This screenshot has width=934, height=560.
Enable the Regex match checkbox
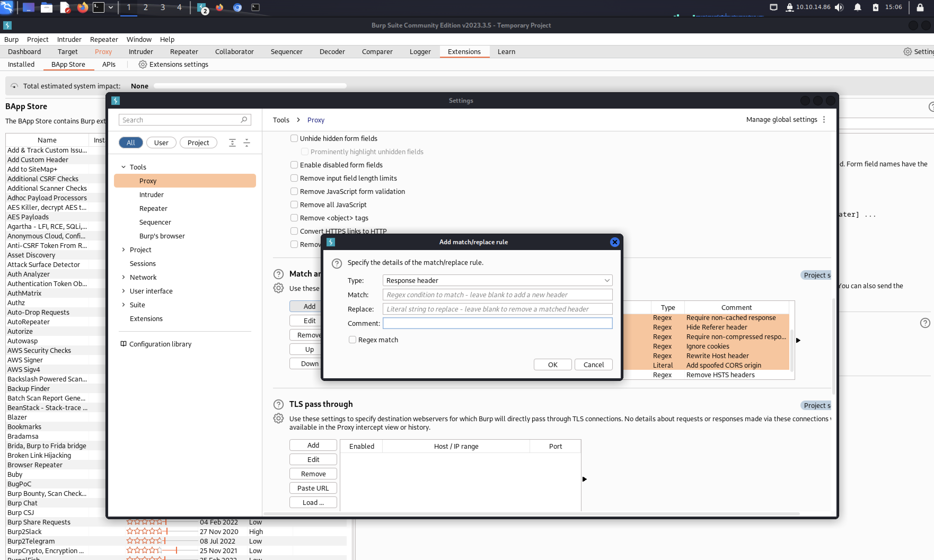[x=352, y=340]
